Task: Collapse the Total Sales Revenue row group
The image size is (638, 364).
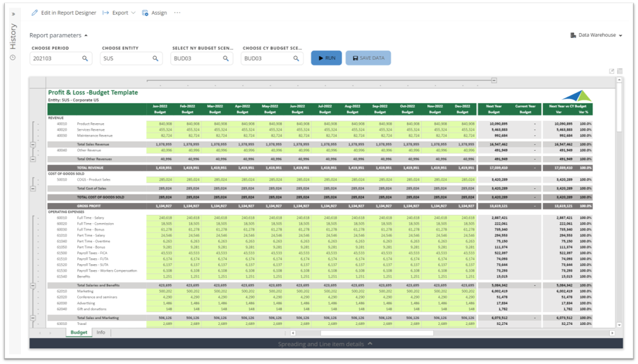Action: click(x=33, y=144)
